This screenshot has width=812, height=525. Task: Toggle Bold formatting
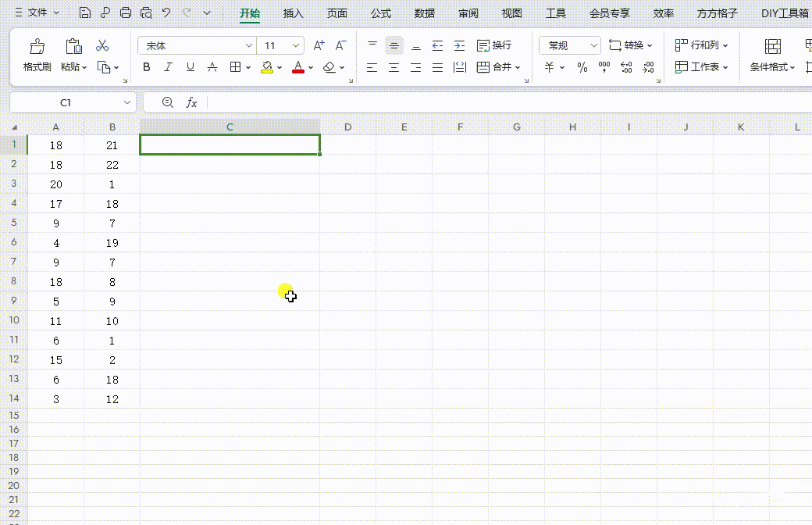pos(147,67)
